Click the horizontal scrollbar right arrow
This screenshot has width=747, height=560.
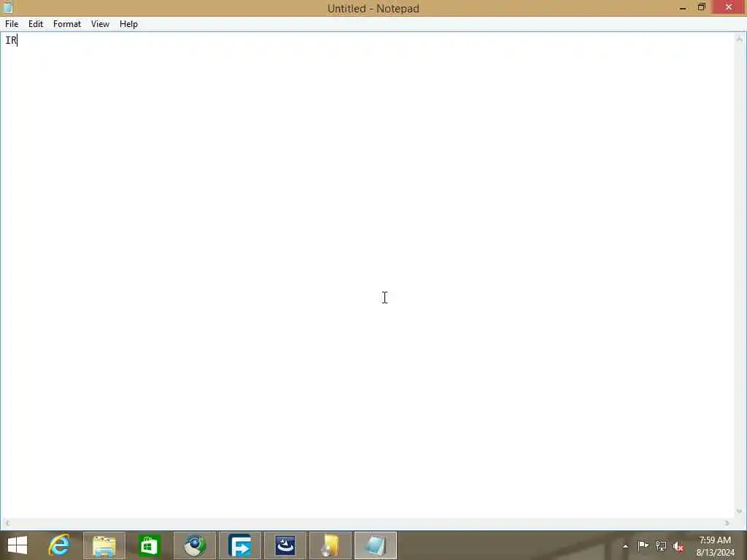pyautogui.click(x=727, y=523)
